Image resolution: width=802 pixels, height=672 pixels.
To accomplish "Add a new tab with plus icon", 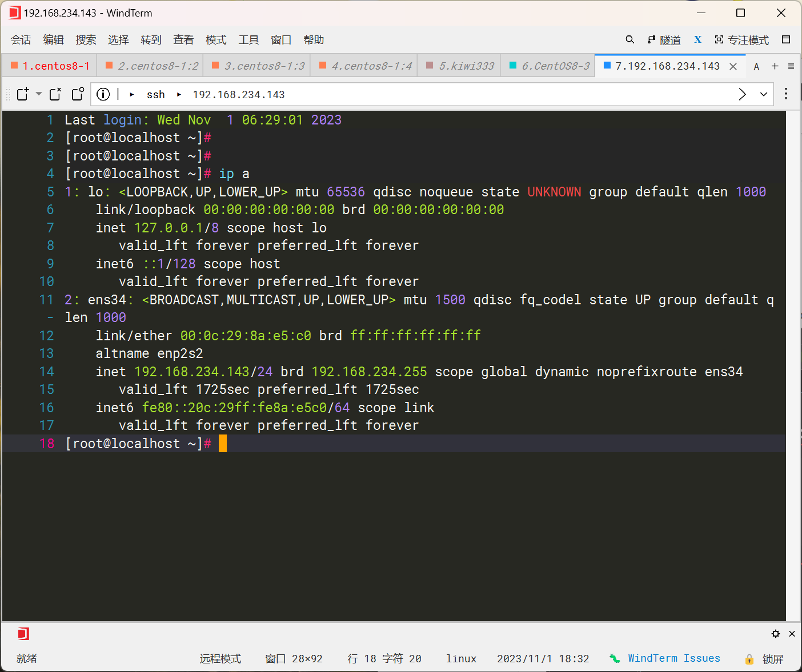I will tap(775, 66).
